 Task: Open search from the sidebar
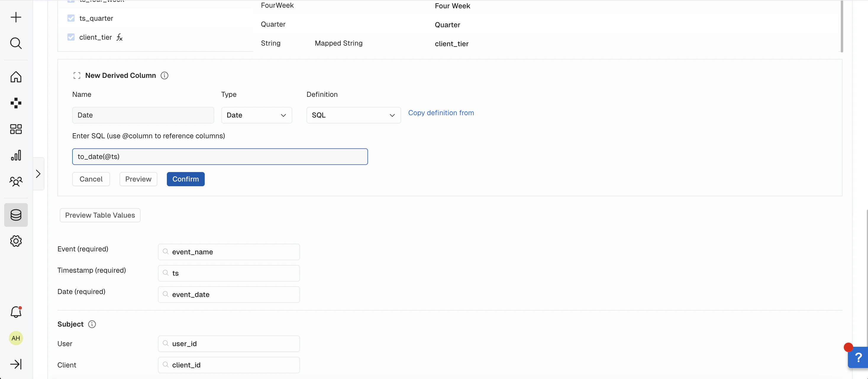point(16,43)
